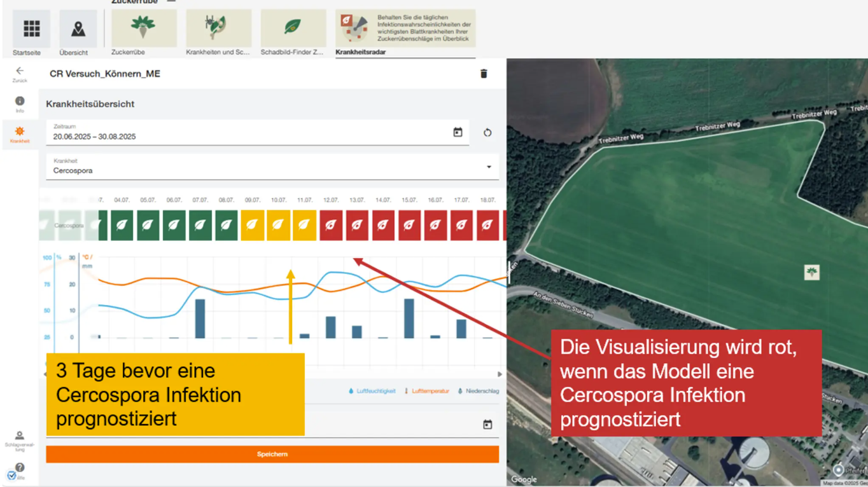The height and width of the screenshot is (487, 868).
Task: Click the Krankheitsübersicht heading
Action: click(90, 104)
